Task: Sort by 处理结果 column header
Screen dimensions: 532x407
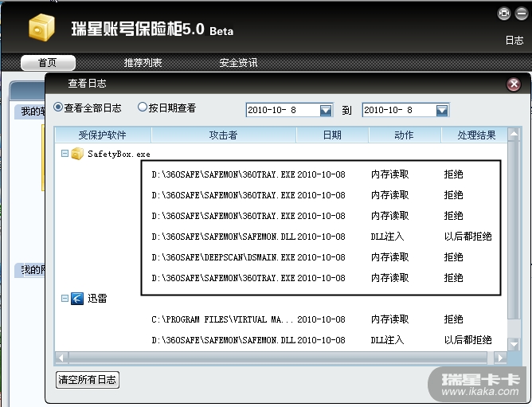Action: 476,135
